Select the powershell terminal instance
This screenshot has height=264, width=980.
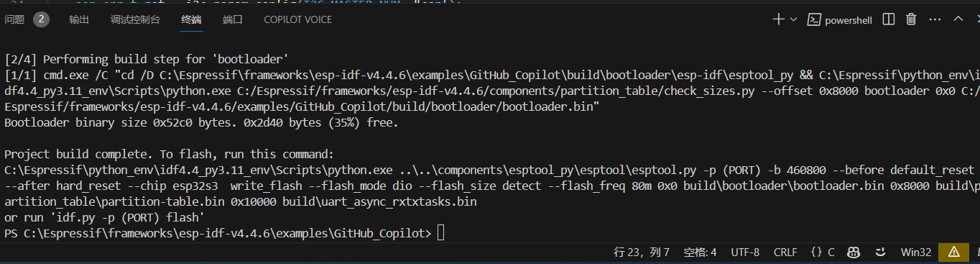tap(840, 20)
